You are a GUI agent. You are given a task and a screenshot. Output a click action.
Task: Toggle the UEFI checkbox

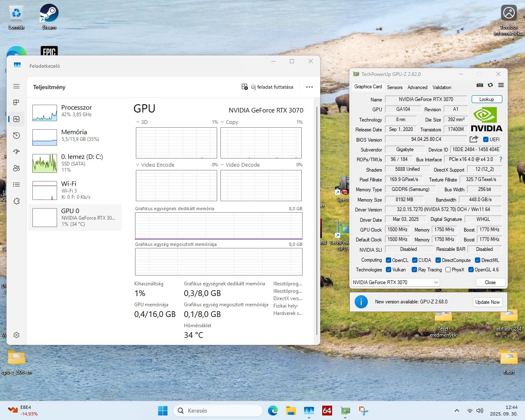tap(486, 140)
